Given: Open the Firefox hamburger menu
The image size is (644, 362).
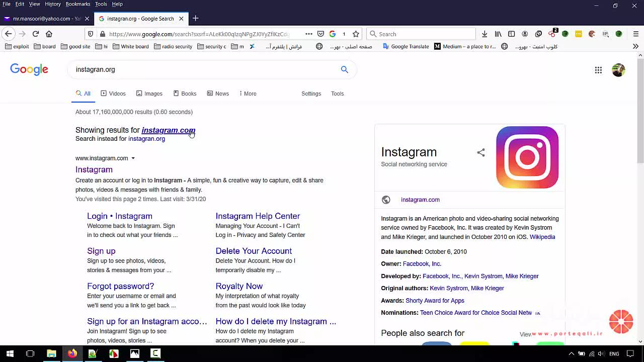Looking at the screenshot, I should tap(636, 34).
